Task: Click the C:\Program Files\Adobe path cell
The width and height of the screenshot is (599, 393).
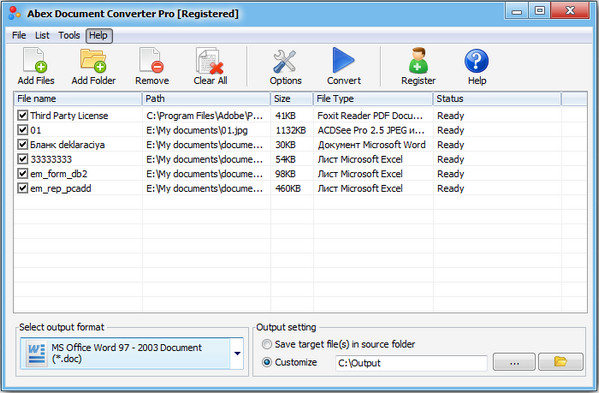Action: click(x=204, y=115)
